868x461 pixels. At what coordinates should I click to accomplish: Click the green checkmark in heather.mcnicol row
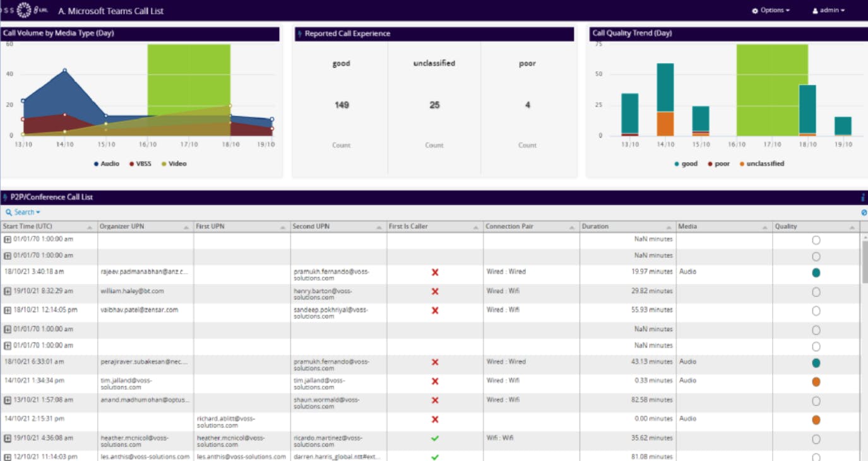435,438
